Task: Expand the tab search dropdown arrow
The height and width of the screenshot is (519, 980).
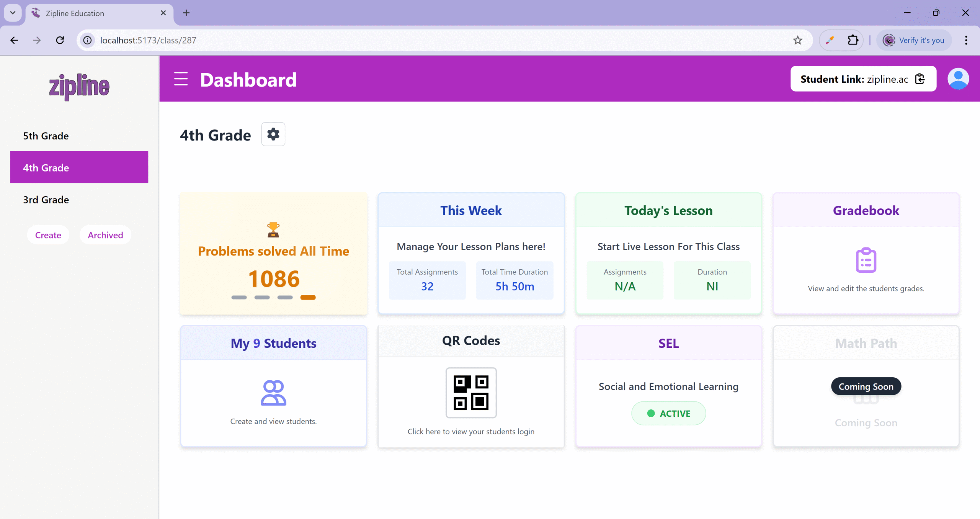Action: (x=13, y=13)
